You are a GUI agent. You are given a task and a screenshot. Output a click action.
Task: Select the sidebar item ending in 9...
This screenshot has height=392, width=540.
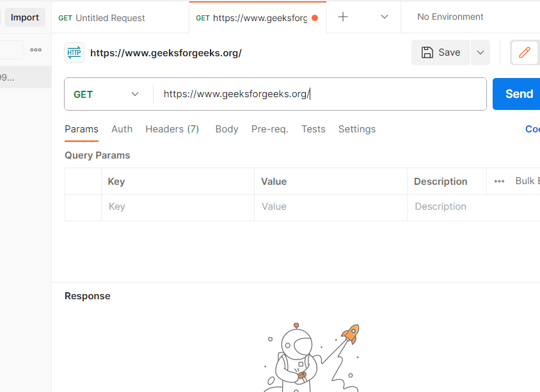click(26, 77)
